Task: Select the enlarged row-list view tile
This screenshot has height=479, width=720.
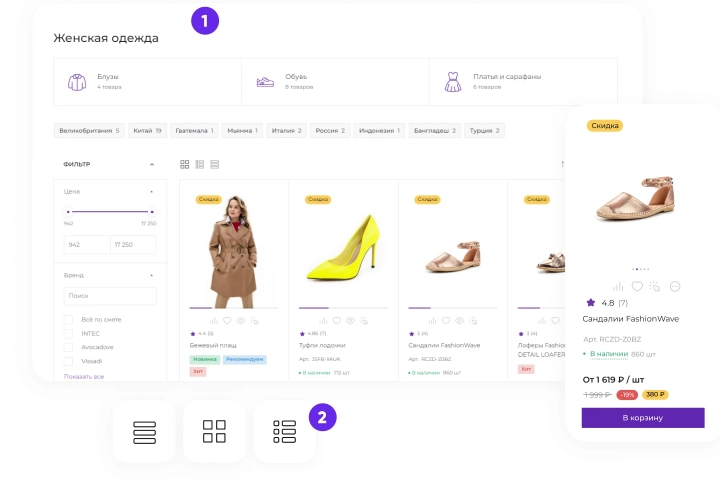Action: tap(144, 432)
